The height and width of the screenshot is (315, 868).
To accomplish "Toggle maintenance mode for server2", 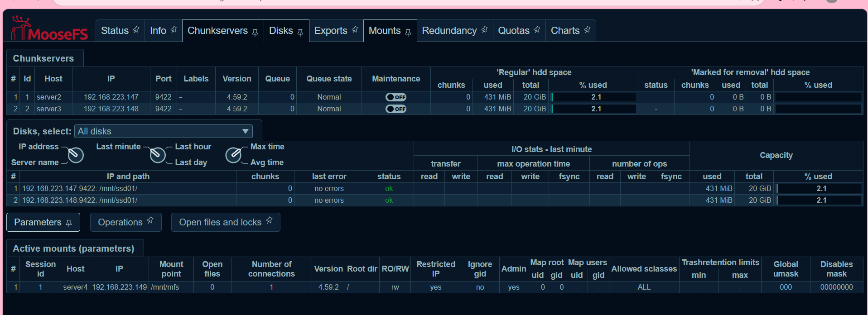I will pos(396,97).
